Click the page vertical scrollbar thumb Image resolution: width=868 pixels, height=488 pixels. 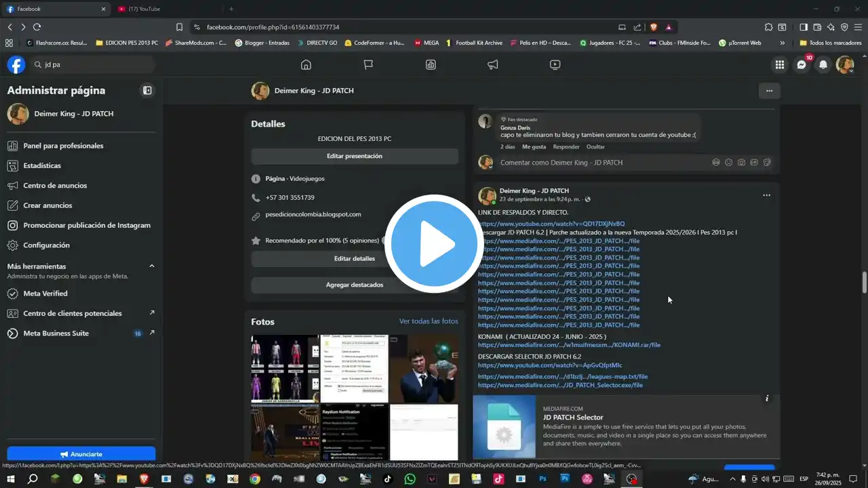point(865,283)
